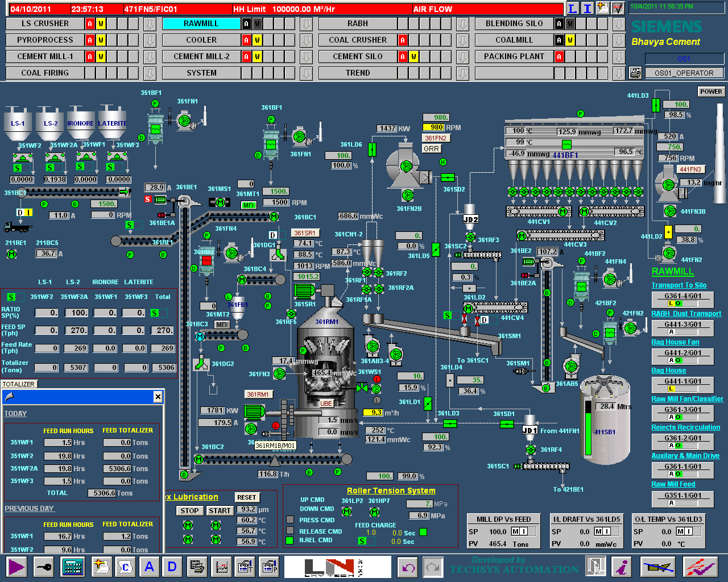Click the 361MS1 magnetic separator icon
This screenshot has height=582, width=728.
pos(220,202)
